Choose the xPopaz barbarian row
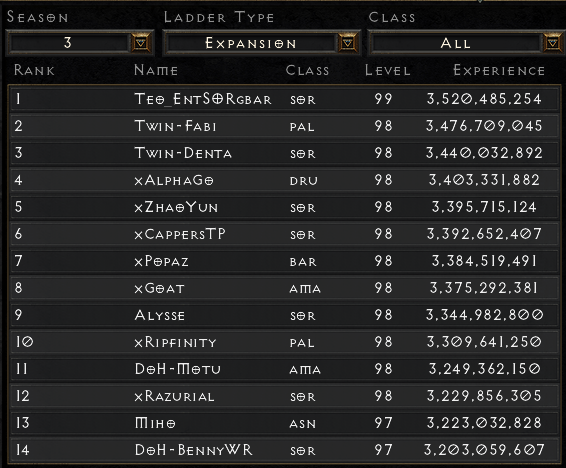 284,261
